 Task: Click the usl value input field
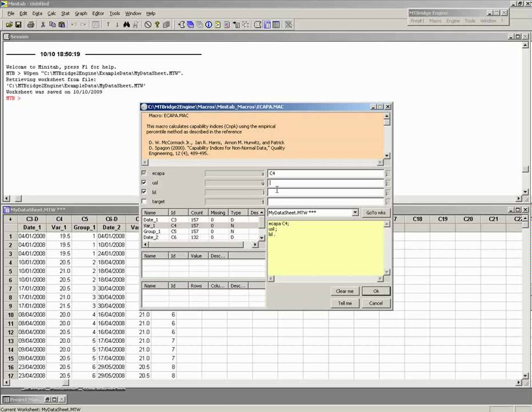click(325, 183)
